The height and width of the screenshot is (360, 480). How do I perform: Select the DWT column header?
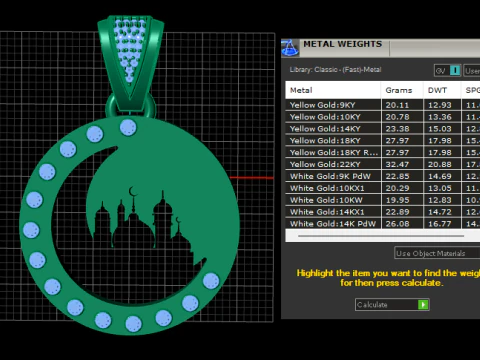pos(442,90)
